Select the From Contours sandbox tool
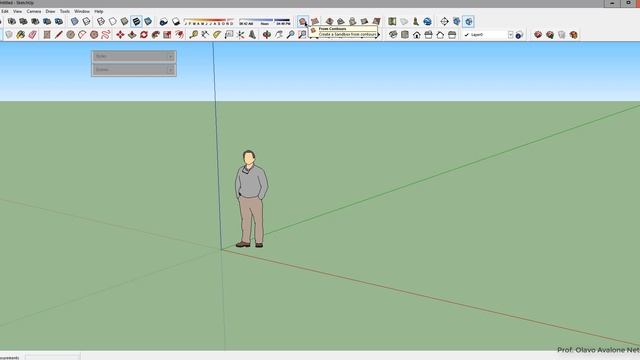The height and width of the screenshot is (360, 640). tap(302, 21)
